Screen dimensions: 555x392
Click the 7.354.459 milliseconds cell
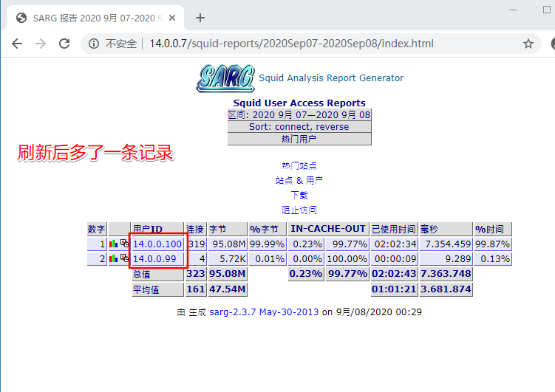446,244
